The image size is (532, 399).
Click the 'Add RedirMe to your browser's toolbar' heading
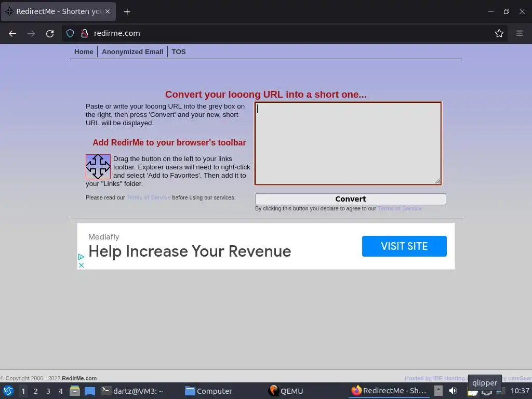pos(169,142)
